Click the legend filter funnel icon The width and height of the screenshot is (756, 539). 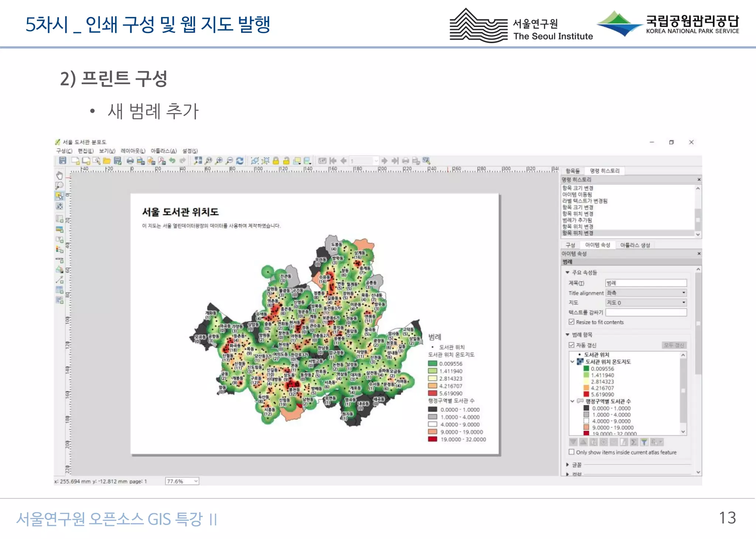pos(644,442)
